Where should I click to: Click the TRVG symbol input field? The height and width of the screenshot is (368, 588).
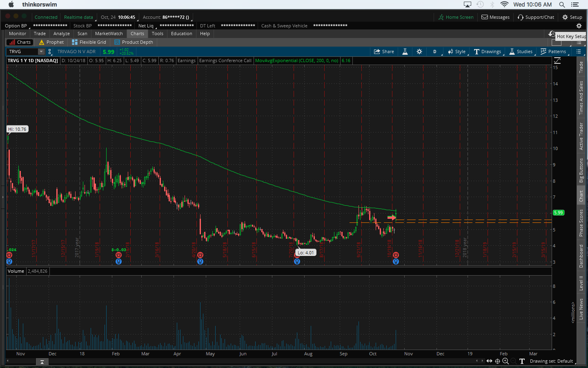[x=22, y=52]
